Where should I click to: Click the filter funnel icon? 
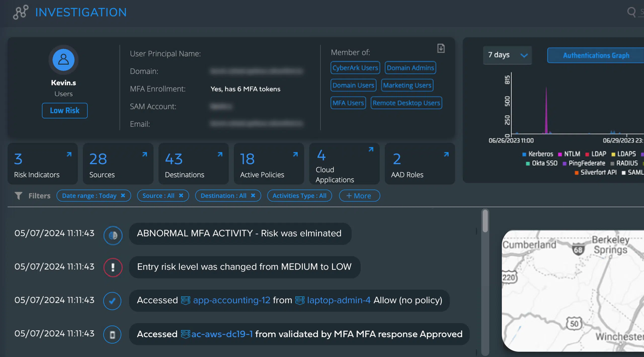tap(18, 196)
